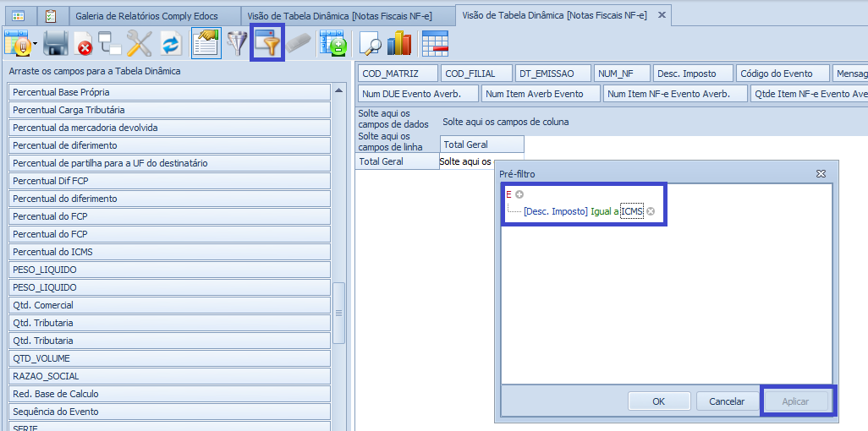Viewport: 868px width, 431px height.
Task: Switch to the inactive Visão de Tabela Dinâmica tab
Action: click(x=340, y=15)
